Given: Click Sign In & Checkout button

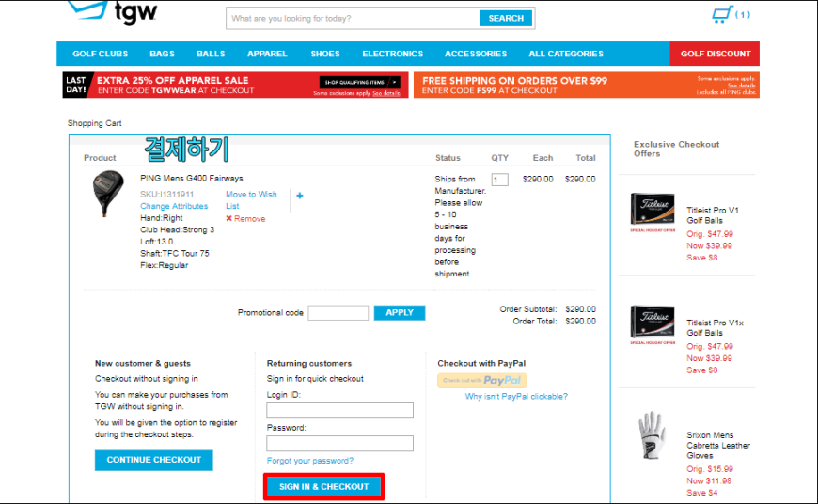Looking at the screenshot, I should coord(324,487).
